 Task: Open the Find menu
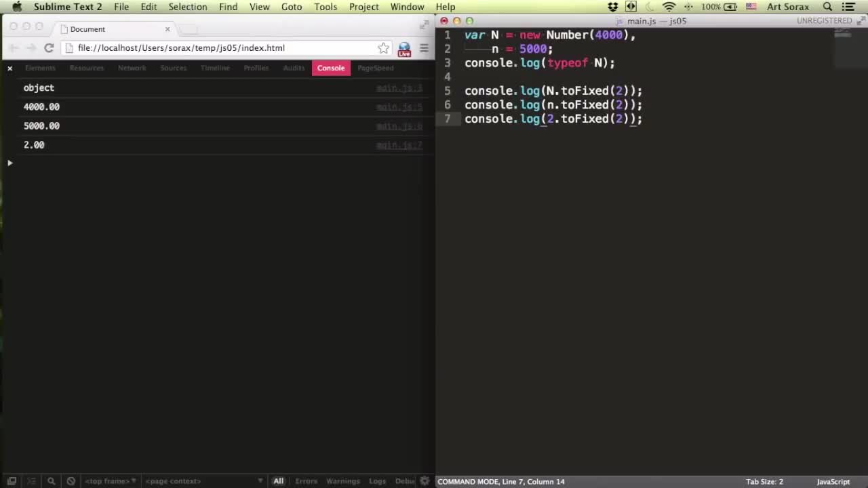click(228, 7)
